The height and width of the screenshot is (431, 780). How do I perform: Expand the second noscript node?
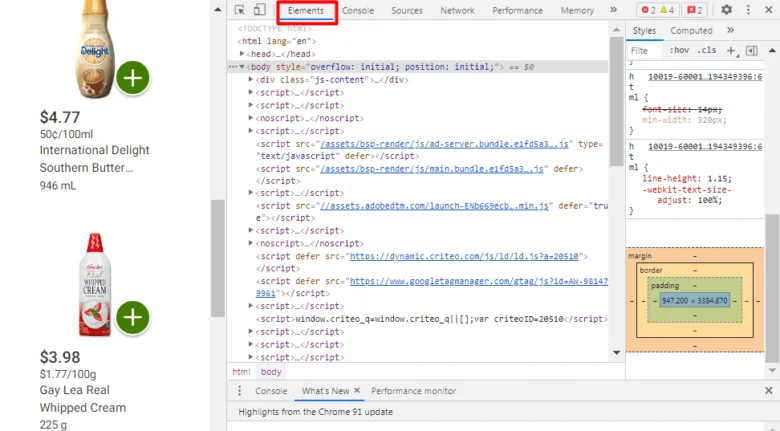click(251, 243)
